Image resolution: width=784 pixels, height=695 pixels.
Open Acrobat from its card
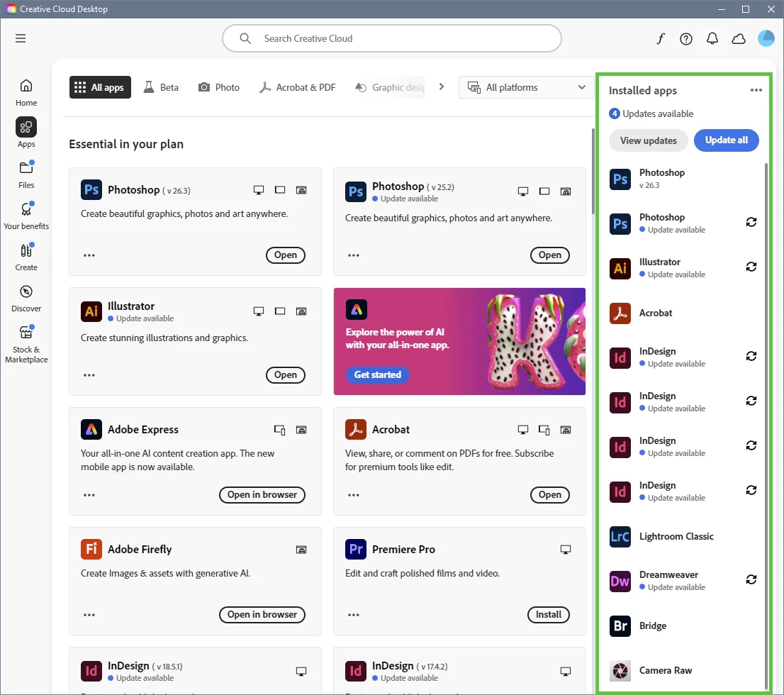click(549, 495)
